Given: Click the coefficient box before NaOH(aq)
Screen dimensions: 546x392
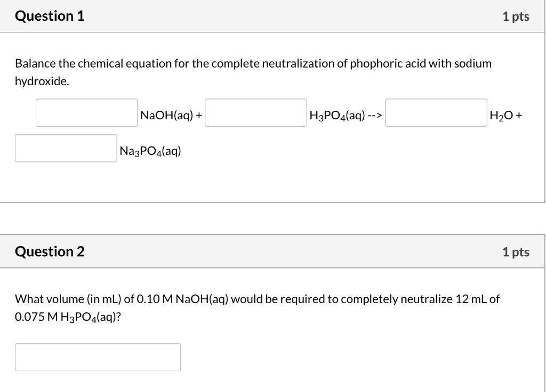Looking at the screenshot, I should click(86, 112).
